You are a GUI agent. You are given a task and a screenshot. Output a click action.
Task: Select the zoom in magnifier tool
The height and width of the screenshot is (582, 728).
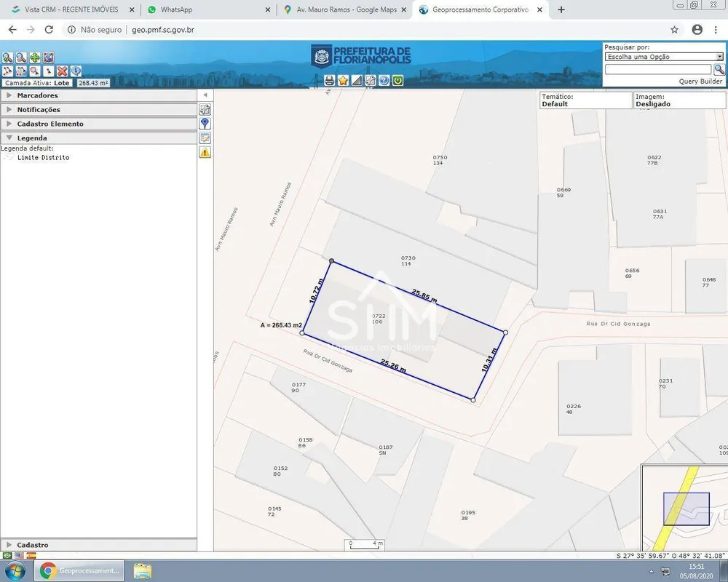coord(7,57)
